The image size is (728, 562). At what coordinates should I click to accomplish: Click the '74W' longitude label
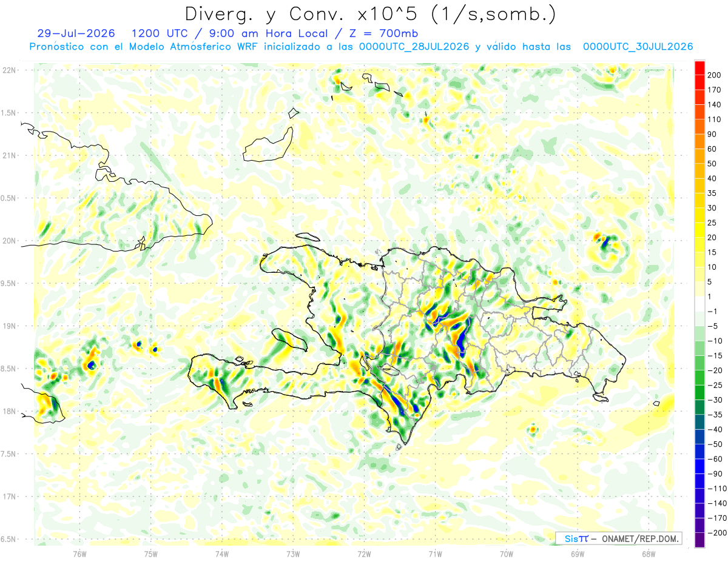pyautogui.click(x=222, y=554)
